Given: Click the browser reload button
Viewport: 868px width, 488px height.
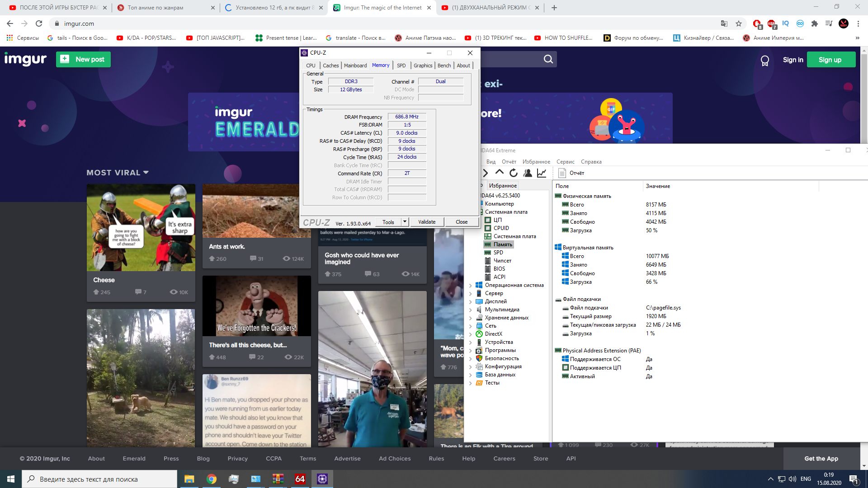Looking at the screenshot, I should [39, 23].
